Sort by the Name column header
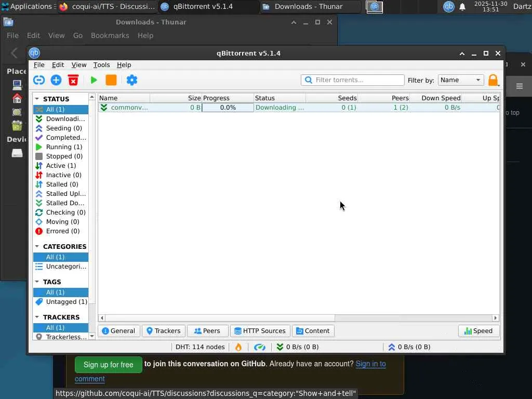The image size is (532, 399). tap(124, 98)
